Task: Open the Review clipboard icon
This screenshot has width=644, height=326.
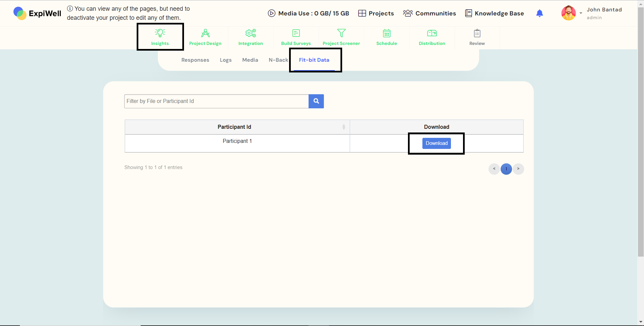Action: click(x=477, y=33)
